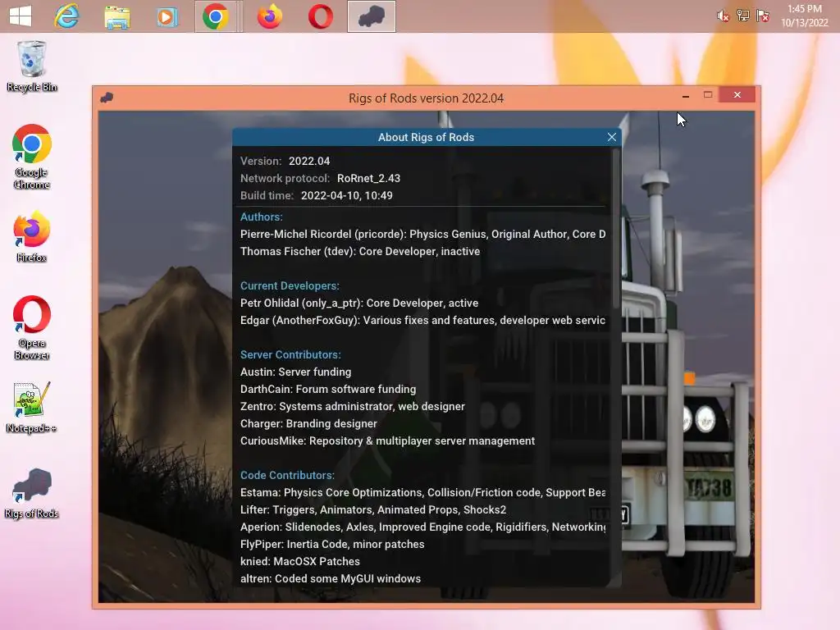This screenshot has width=840, height=630.
Task: Click the Authors heading
Action: [x=262, y=217]
